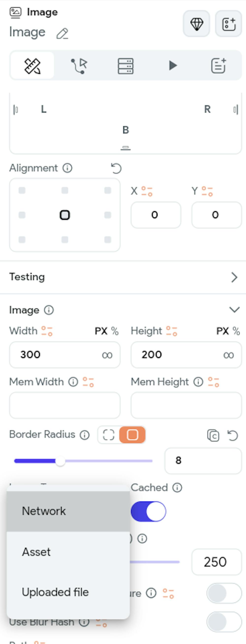Click the add component icon button

(x=229, y=24)
